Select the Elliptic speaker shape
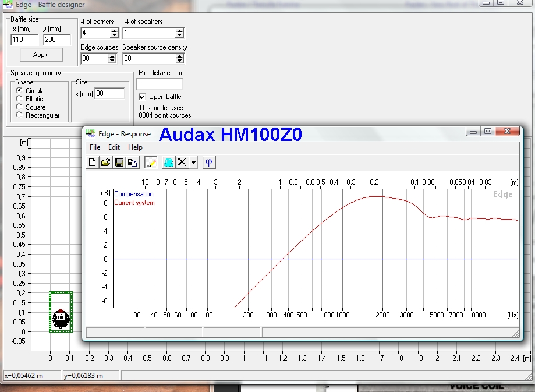Viewport: 535px width, 392px height. (19, 98)
